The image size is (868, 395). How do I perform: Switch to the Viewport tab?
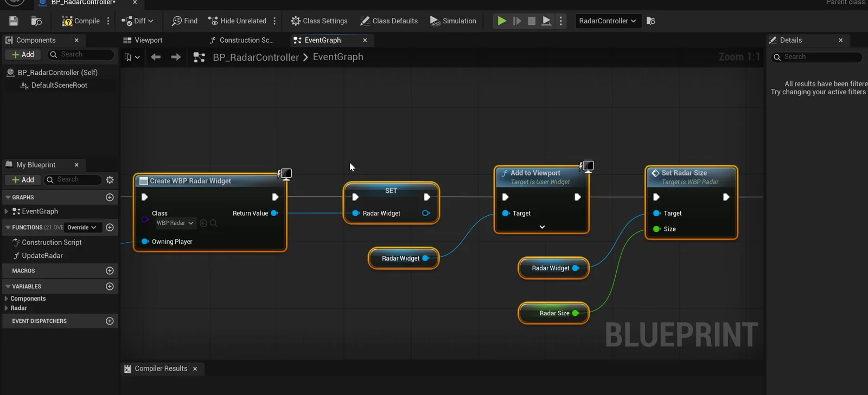point(143,40)
